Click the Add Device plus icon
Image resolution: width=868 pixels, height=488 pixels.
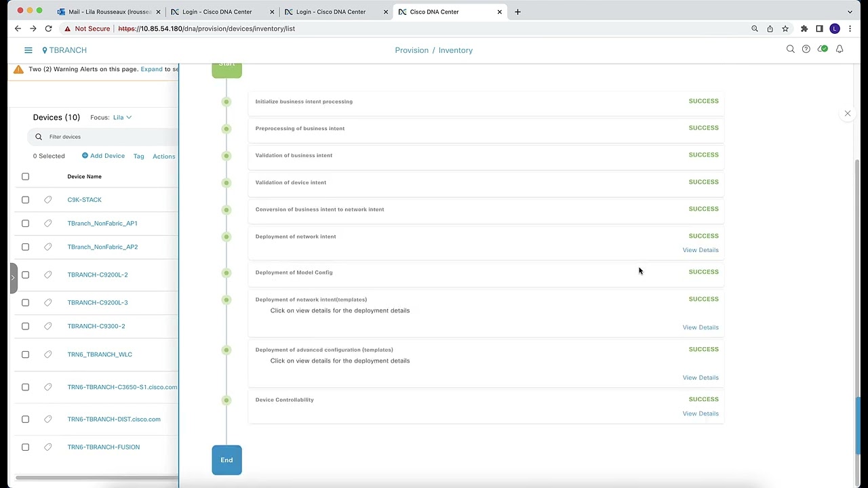coord(85,156)
